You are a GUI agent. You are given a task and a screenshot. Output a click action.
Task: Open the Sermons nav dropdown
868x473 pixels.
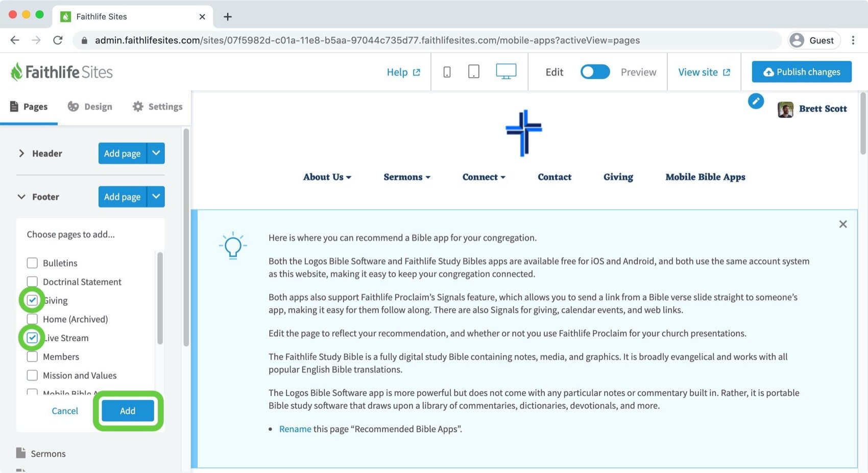[407, 177]
